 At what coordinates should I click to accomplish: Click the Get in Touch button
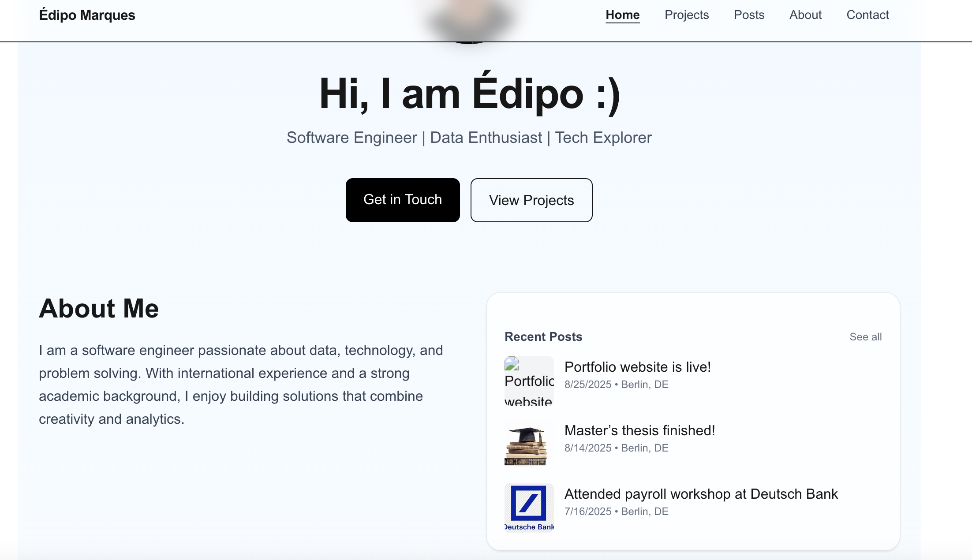402,200
